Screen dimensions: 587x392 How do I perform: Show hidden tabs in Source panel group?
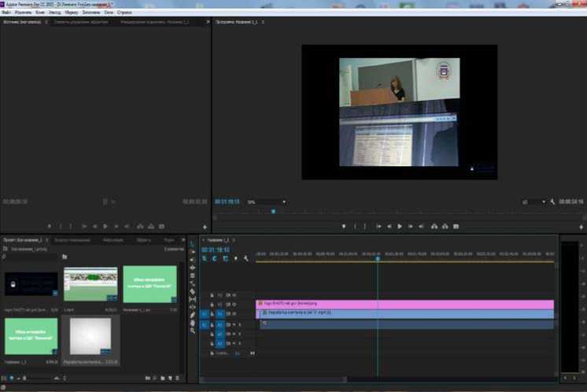[208, 22]
